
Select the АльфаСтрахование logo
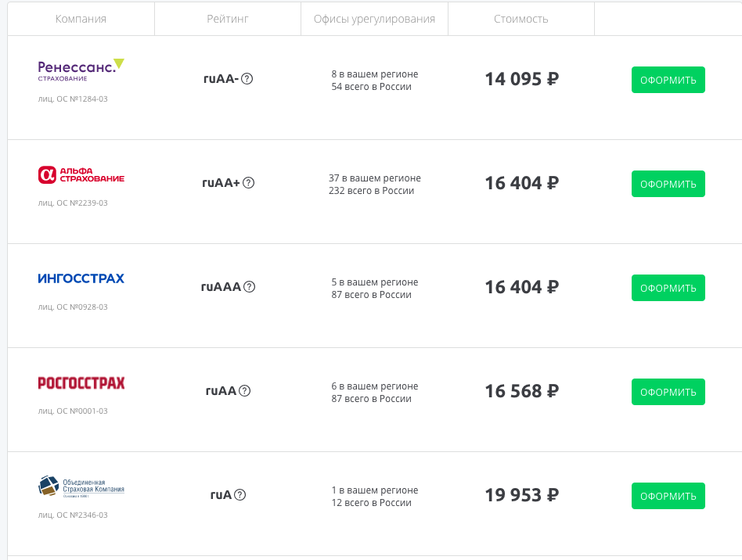pos(81,174)
